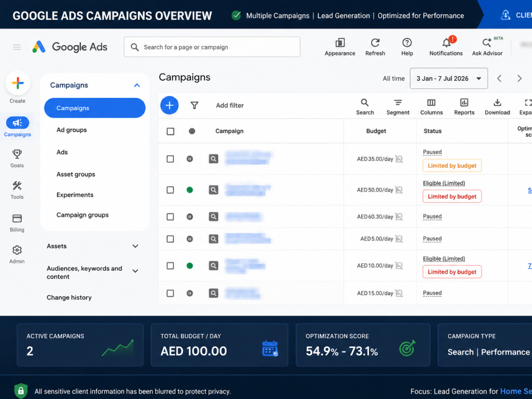
Task: Open the 3 Jan - 7 Jul 2026 date dropdown
Action: click(448, 78)
